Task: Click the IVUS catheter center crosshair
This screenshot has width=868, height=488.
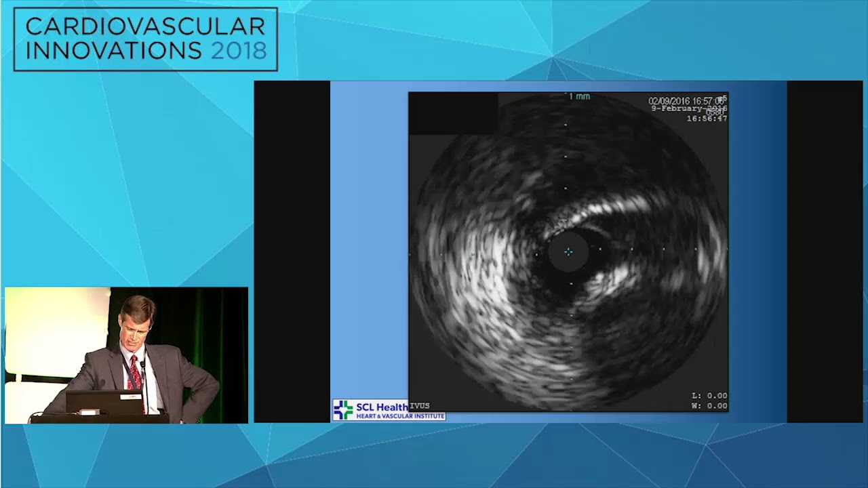Action: pyautogui.click(x=568, y=252)
